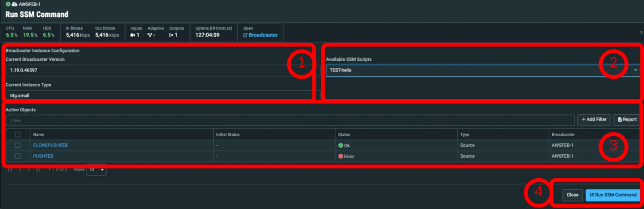This screenshot has width=644, height=209.
Task: Click into the Active Objects Filter field
Action: pos(290,120)
